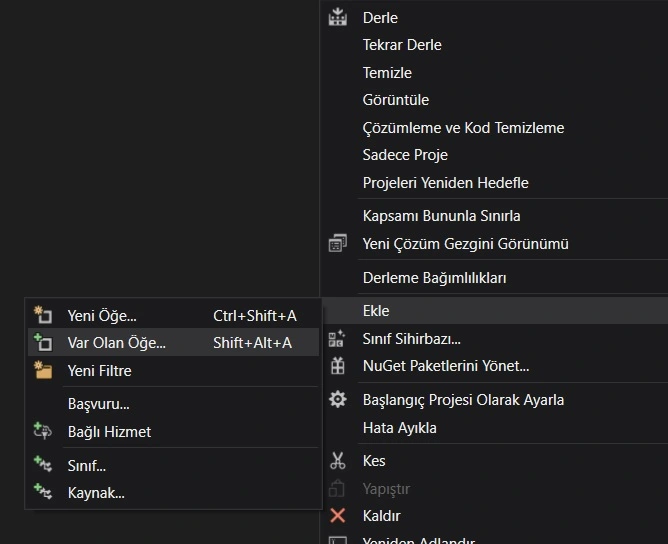Click Projeleri Yeniden Hedefle
Screen dimensions: 668x544
point(445,183)
